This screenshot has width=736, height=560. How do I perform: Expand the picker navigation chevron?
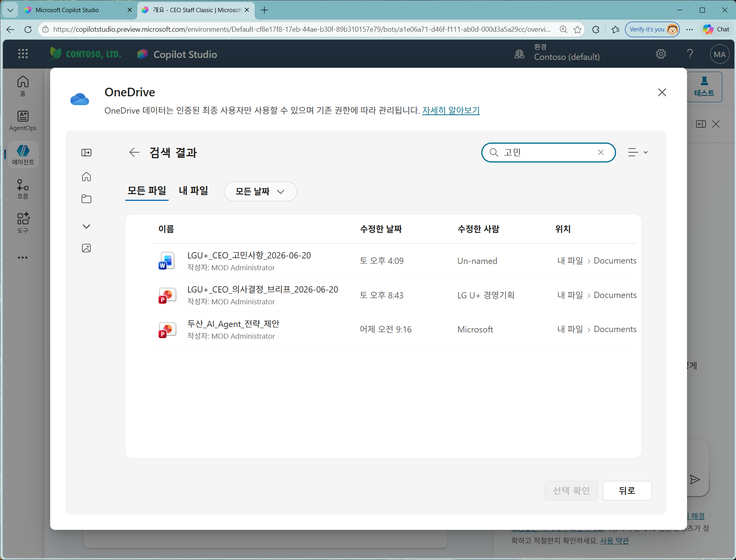pyautogui.click(x=87, y=226)
